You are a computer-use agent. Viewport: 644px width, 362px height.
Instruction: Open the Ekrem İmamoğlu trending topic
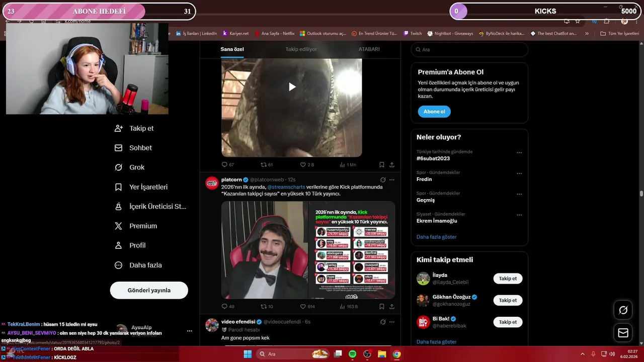pos(437,221)
